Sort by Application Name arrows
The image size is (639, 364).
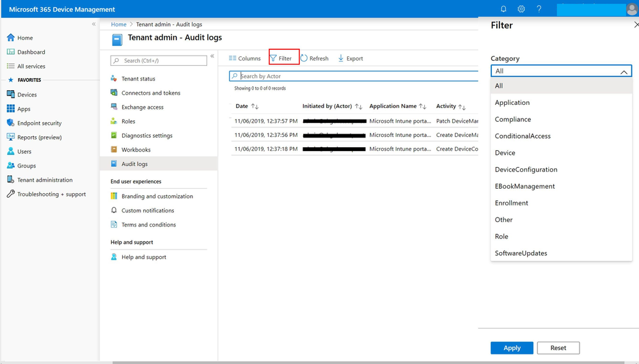point(423,106)
